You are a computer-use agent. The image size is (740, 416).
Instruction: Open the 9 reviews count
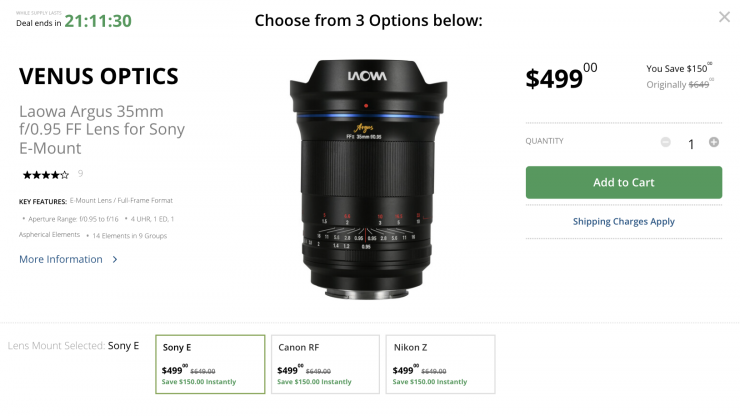80,175
